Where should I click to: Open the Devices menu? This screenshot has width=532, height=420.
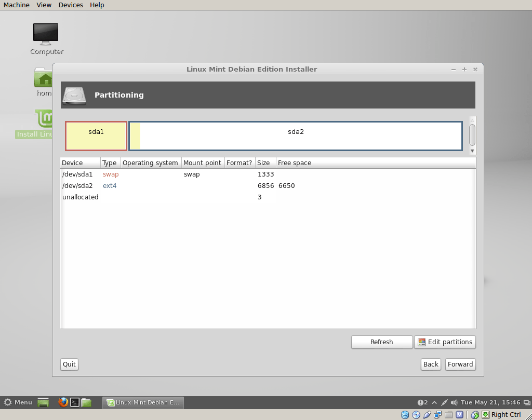tap(70, 5)
